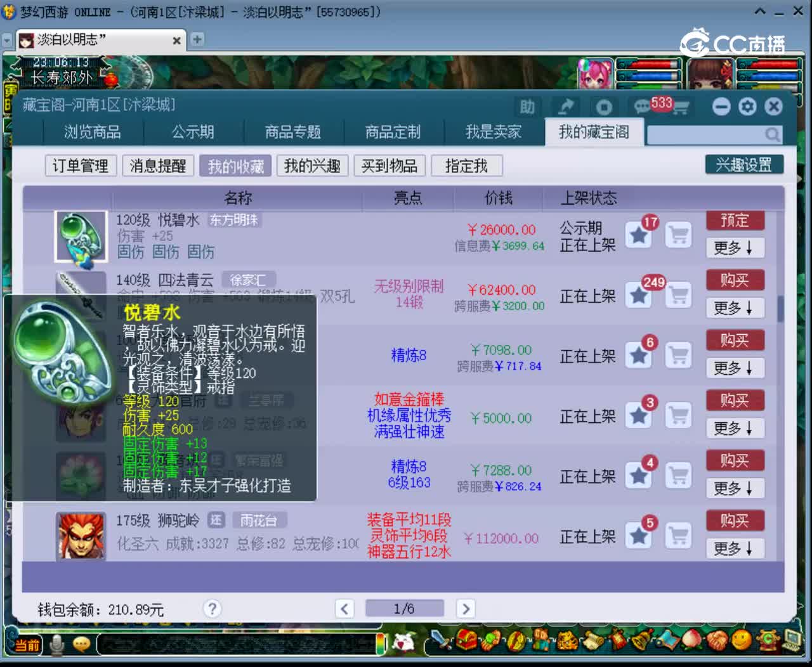Open the treasure chest icon in toolbar
Screen dimensions: 812x667
[x=466, y=640]
